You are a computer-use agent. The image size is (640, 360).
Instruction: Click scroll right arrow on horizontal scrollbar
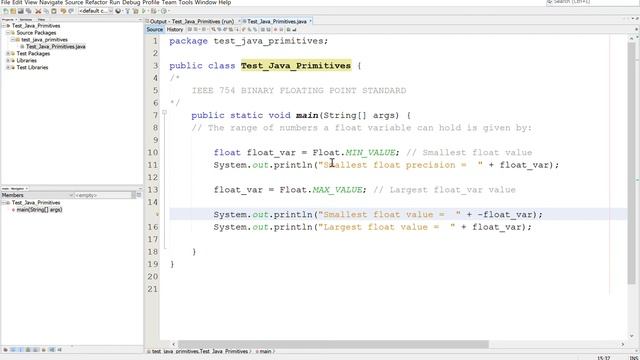(622, 344)
